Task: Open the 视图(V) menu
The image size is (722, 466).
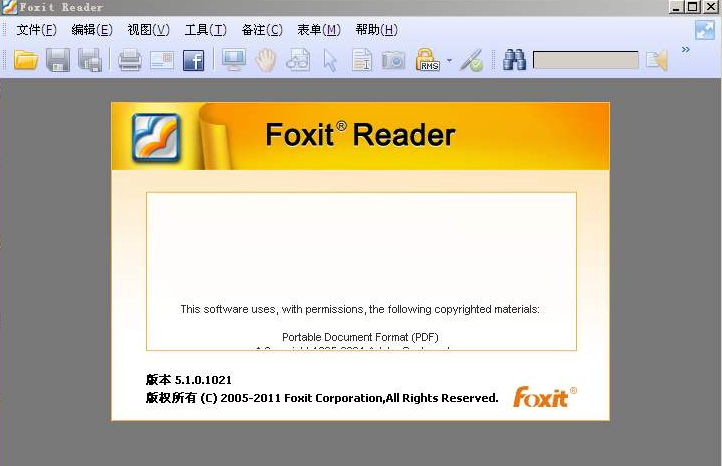Action: (x=149, y=30)
